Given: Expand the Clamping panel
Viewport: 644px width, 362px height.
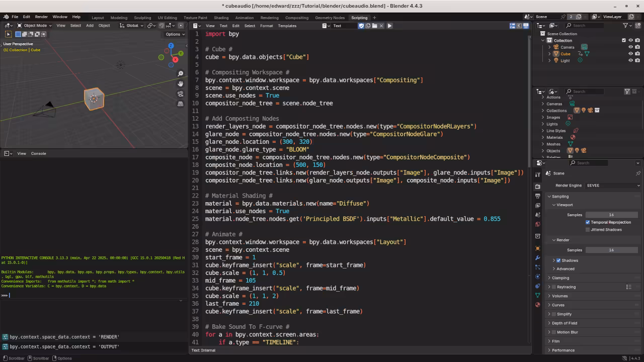Looking at the screenshot, I should coord(560,278).
